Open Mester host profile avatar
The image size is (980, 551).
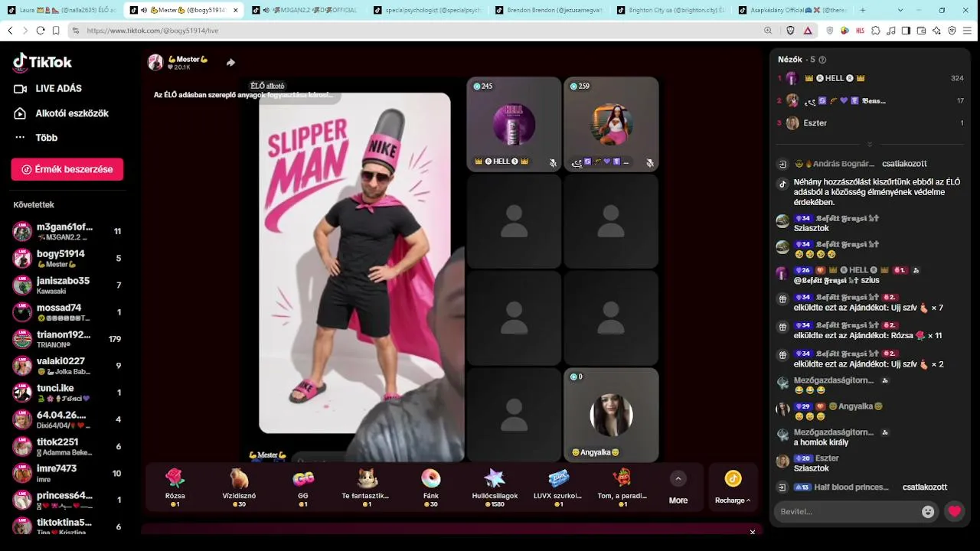155,63
